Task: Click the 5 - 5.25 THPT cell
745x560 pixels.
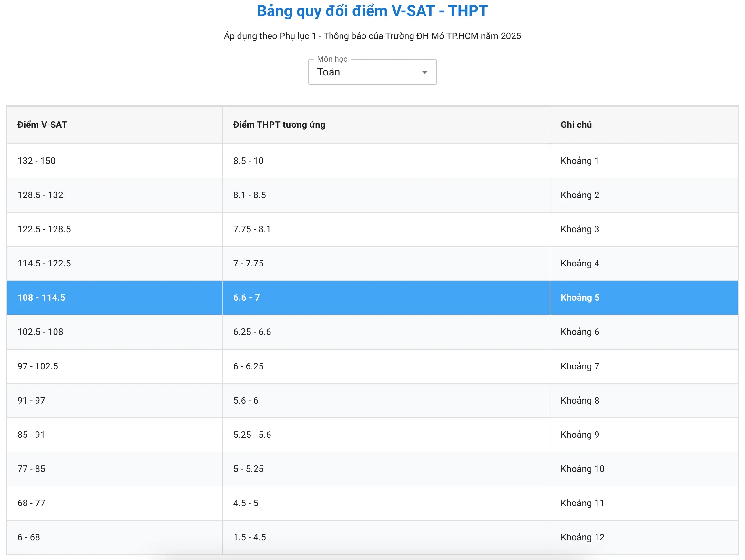Action: coord(248,469)
